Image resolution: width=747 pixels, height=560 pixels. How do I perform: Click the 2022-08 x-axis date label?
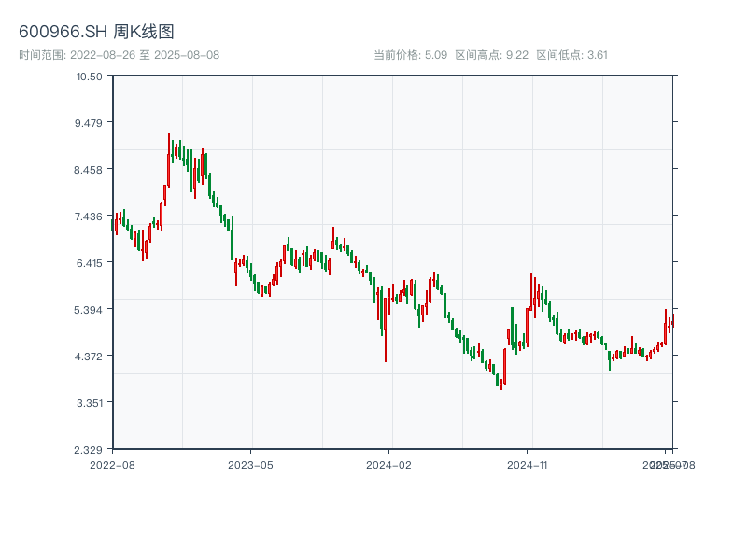112,464
